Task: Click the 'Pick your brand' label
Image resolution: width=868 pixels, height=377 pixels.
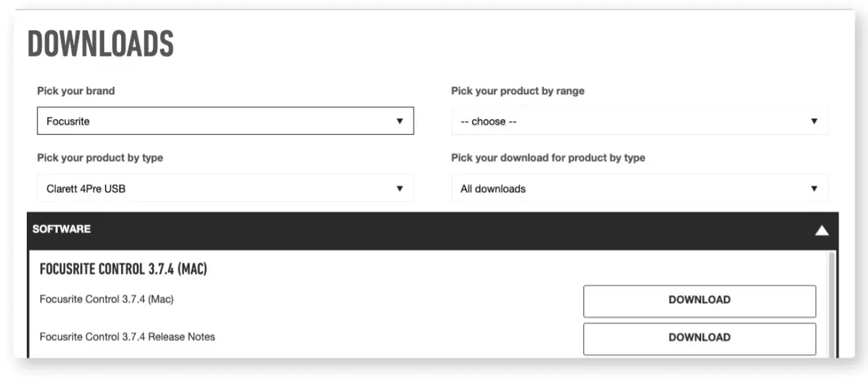Action: click(75, 91)
